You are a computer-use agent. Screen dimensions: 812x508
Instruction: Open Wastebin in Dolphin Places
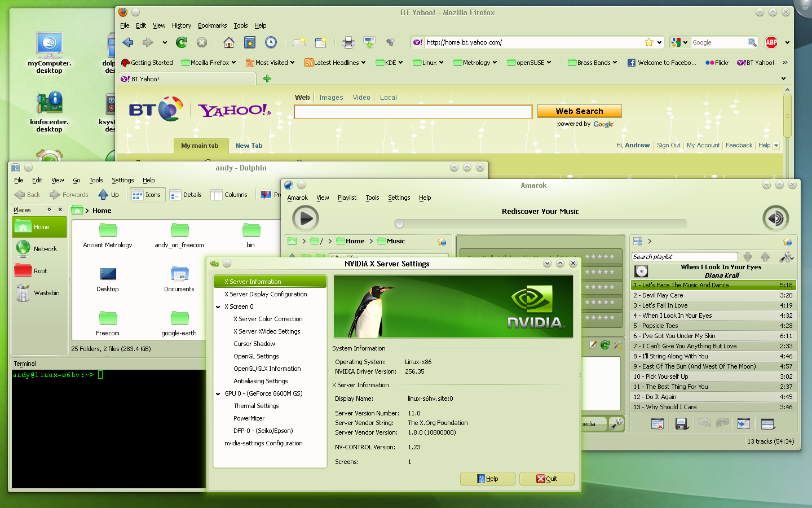(x=39, y=293)
